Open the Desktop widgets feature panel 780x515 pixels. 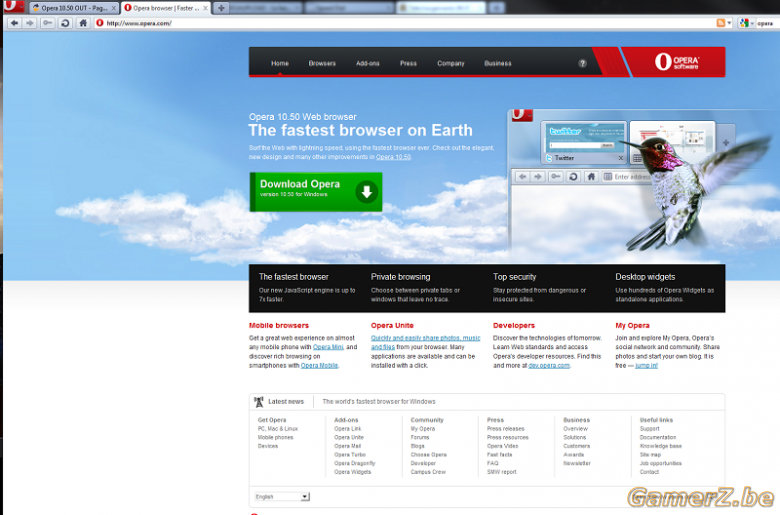pyautogui.click(x=664, y=288)
